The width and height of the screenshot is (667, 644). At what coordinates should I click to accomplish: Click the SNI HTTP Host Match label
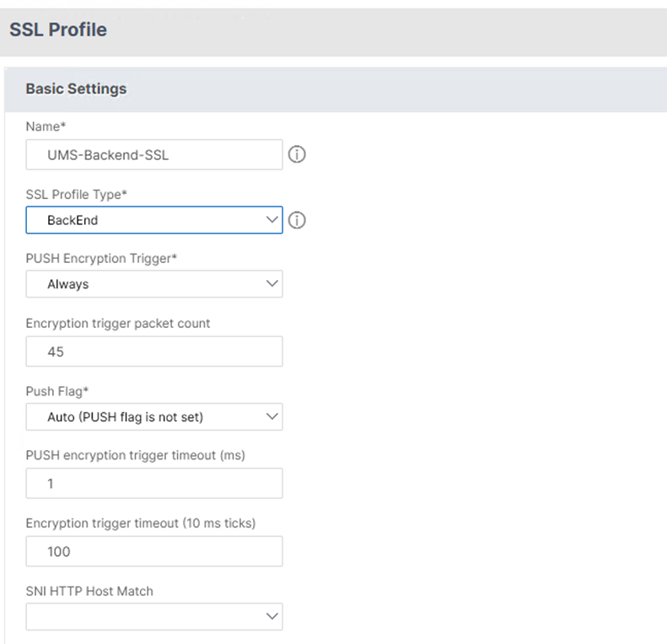(x=89, y=591)
